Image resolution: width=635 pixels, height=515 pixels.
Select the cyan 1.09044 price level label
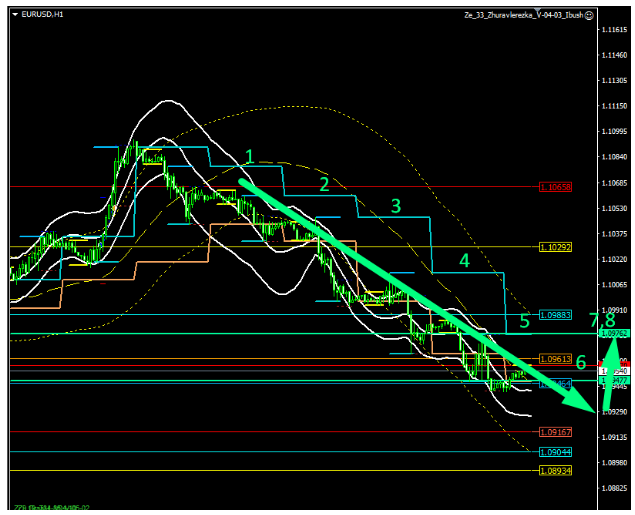point(555,452)
